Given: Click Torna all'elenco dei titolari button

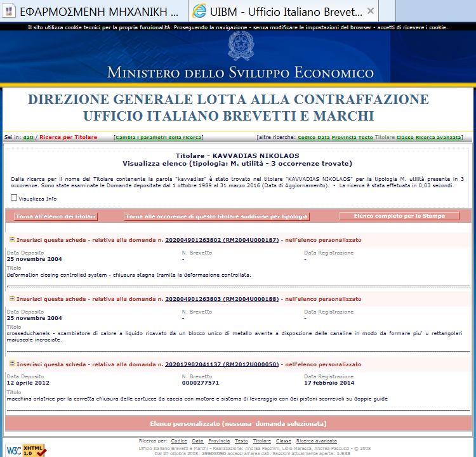Looking at the screenshot, I should tap(56, 216).
